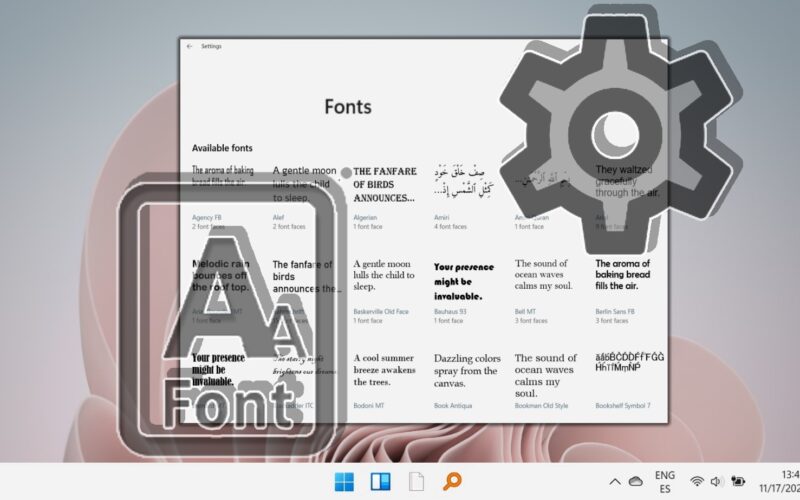Open Bookshelf Symbol 7 font card
This screenshot has height=500, width=800.
pyautogui.click(x=630, y=382)
